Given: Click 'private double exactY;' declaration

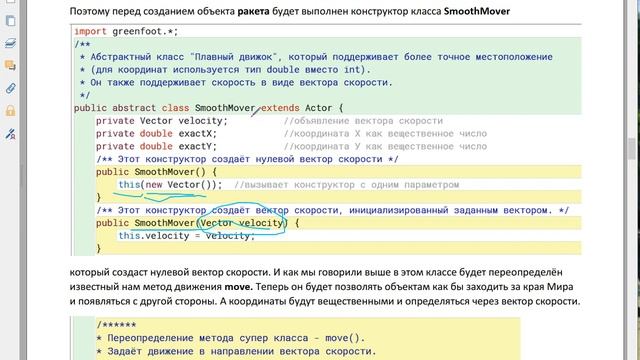Looking at the screenshot, I should (156, 146).
